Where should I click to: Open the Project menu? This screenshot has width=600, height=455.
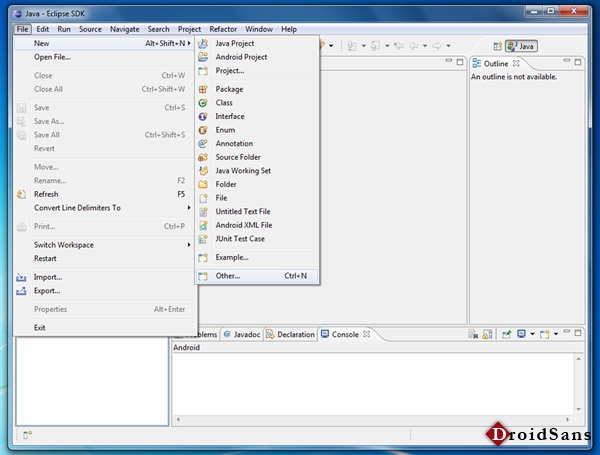189,29
